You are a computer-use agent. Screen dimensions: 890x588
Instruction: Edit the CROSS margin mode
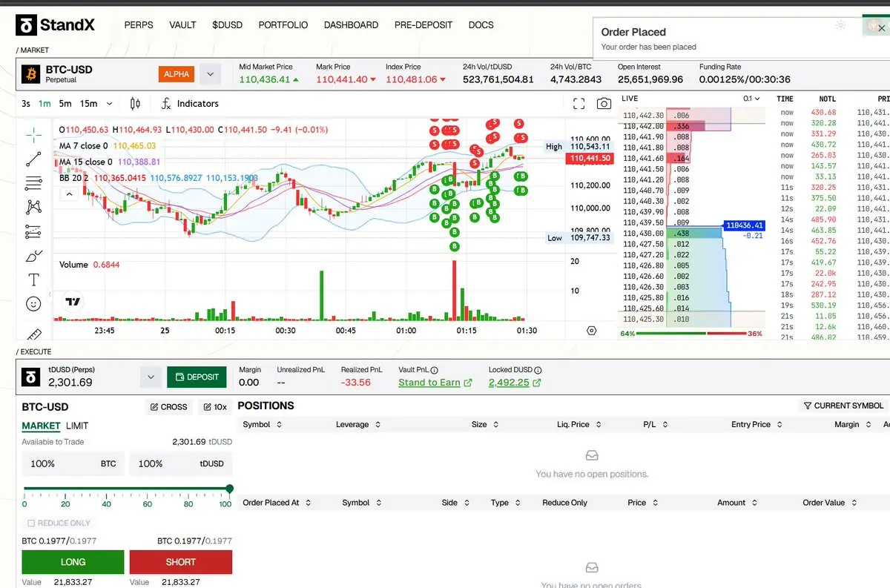pyautogui.click(x=168, y=407)
